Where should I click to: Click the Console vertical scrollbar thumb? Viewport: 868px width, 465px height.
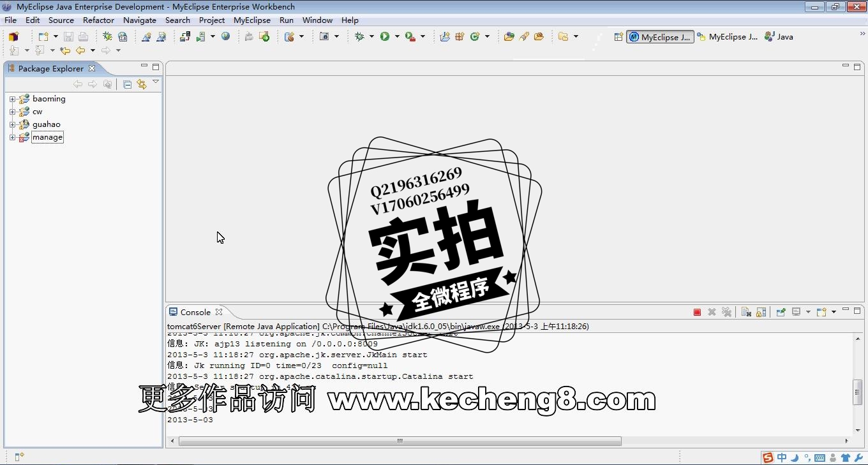(x=858, y=392)
